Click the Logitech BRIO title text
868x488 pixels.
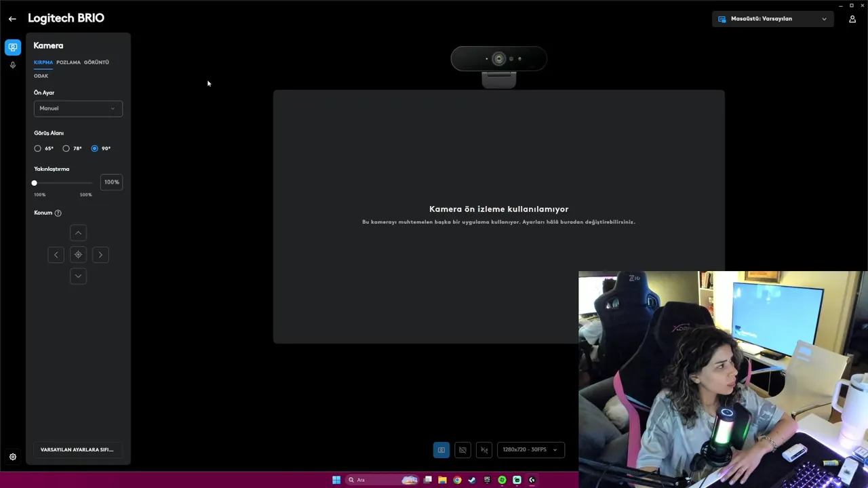(x=66, y=18)
